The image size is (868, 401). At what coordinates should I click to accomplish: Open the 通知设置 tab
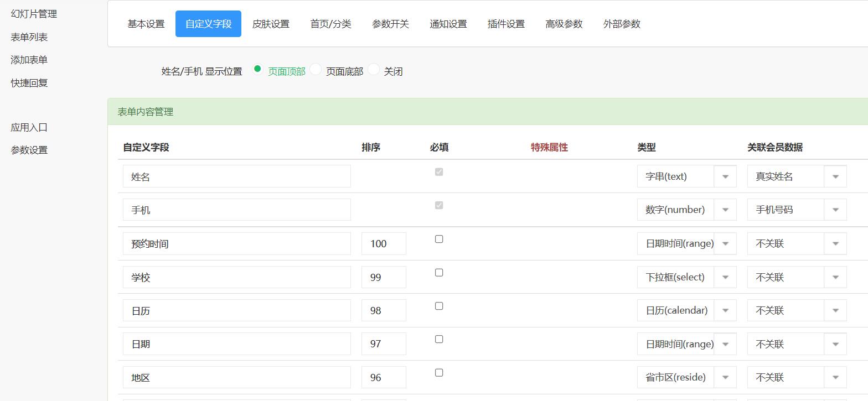[448, 24]
